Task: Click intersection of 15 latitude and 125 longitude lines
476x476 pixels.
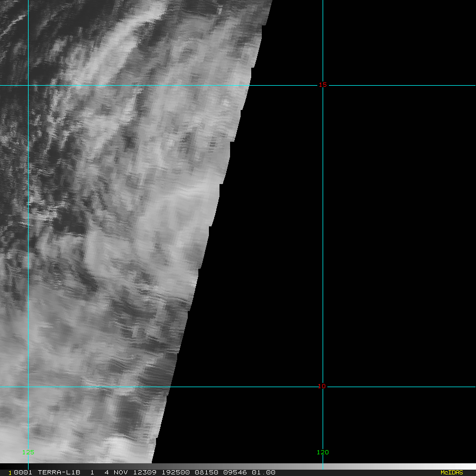Action: (x=28, y=85)
